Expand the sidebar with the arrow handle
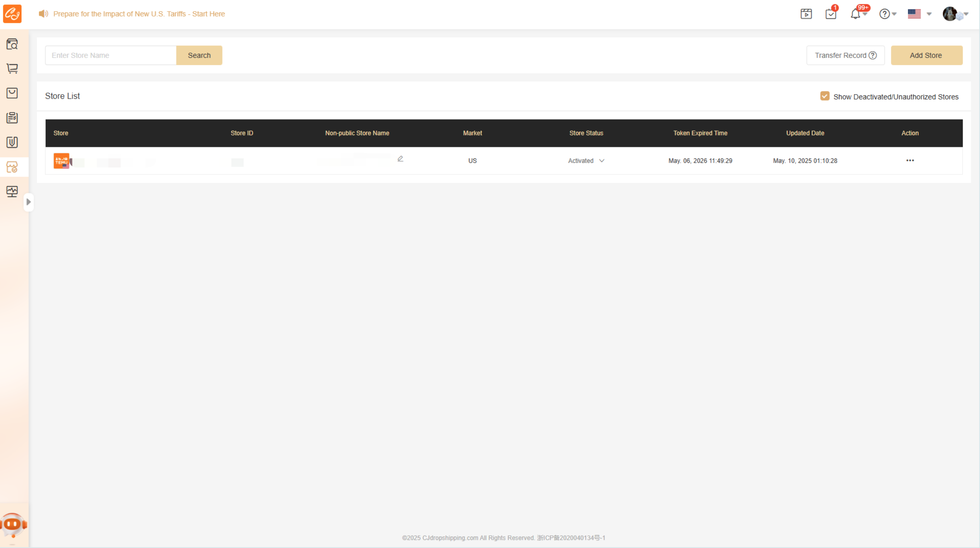This screenshot has height=548, width=980. (28, 202)
